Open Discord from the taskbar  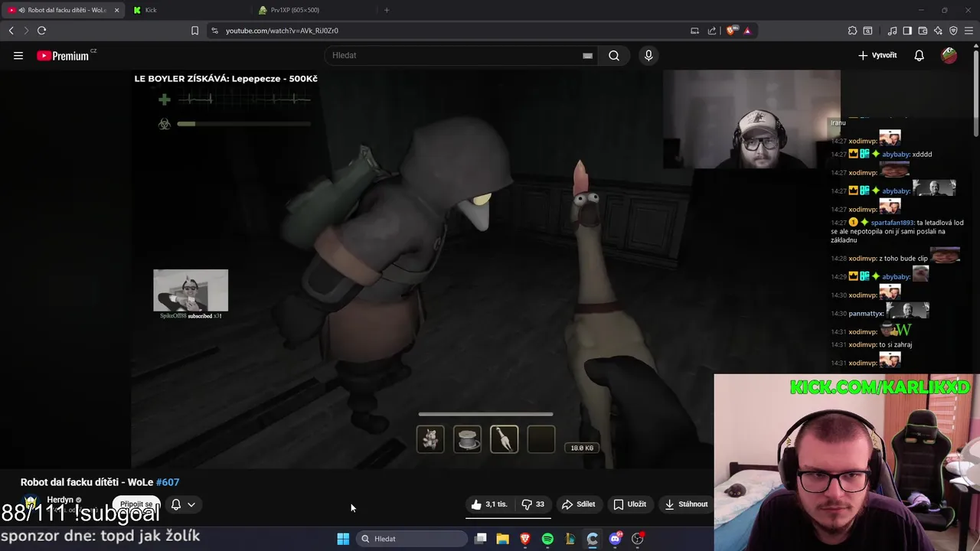click(615, 539)
